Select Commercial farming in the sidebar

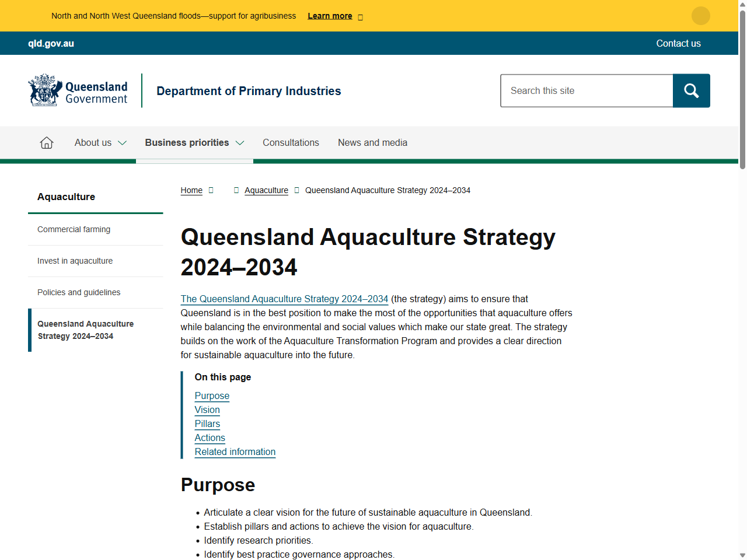coord(74,229)
